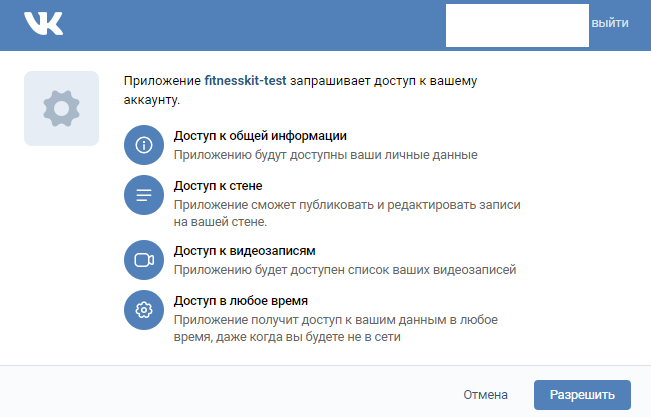Click text Приложению будет доступен список ваших видеозаписей
This screenshot has height=417, width=651.
[345, 270]
